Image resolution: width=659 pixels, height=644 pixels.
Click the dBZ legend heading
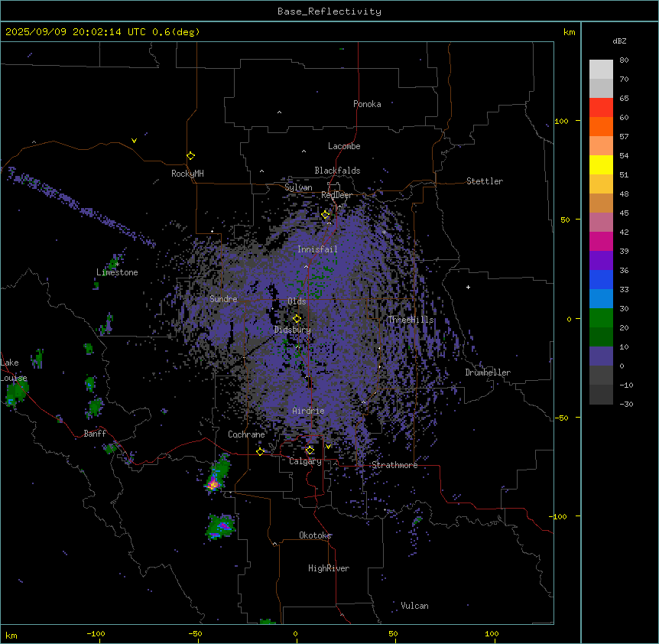tap(619, 41)
